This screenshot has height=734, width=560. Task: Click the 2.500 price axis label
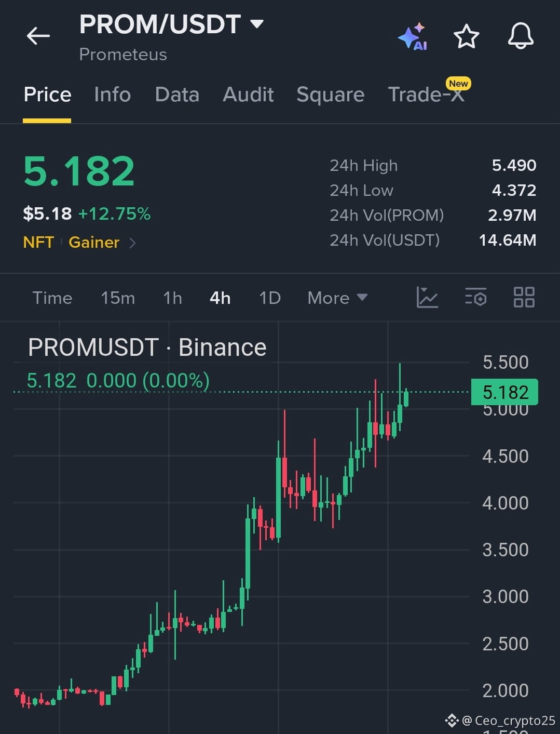tap(506, 644)
